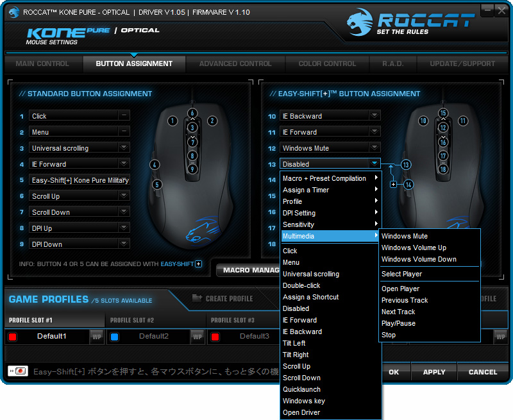Select Assign a Shortcut in dropdown list
The height and width of the screenshot is (420, 513).
[x=331, y=297]
